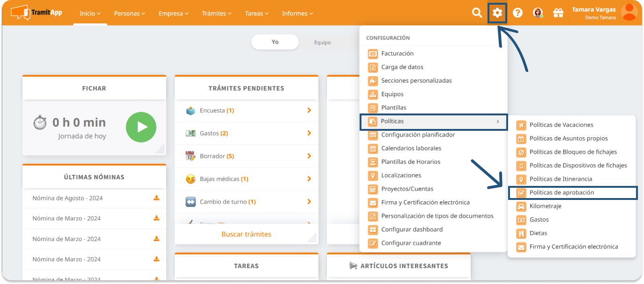Click the help question mark icon

click(517, 13)
